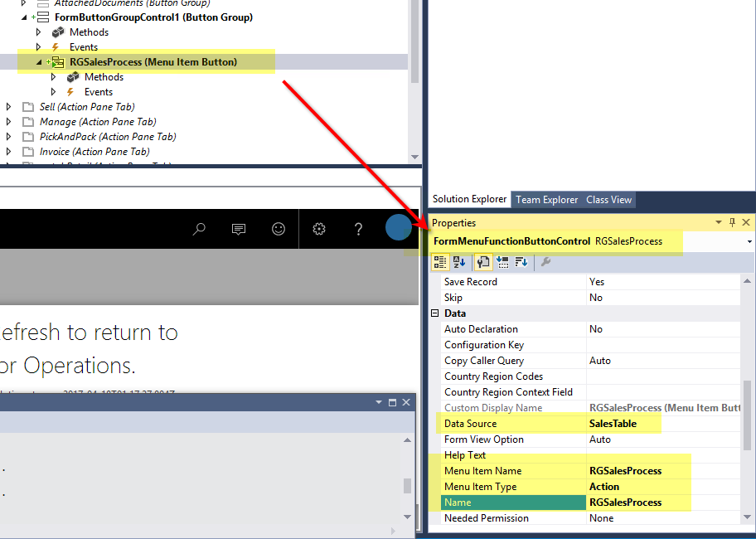This screenshot has height=539, width=756.
Task: Toggle the auto-hide pin on Properties panel
Action: pyautogui.click(x=732, y=222)
